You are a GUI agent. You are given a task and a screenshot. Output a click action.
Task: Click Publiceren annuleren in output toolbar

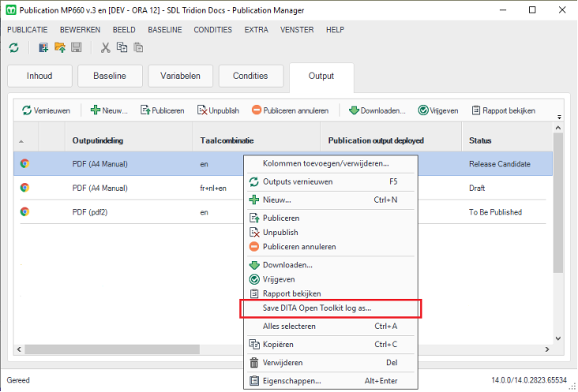[x=290, y=110]
